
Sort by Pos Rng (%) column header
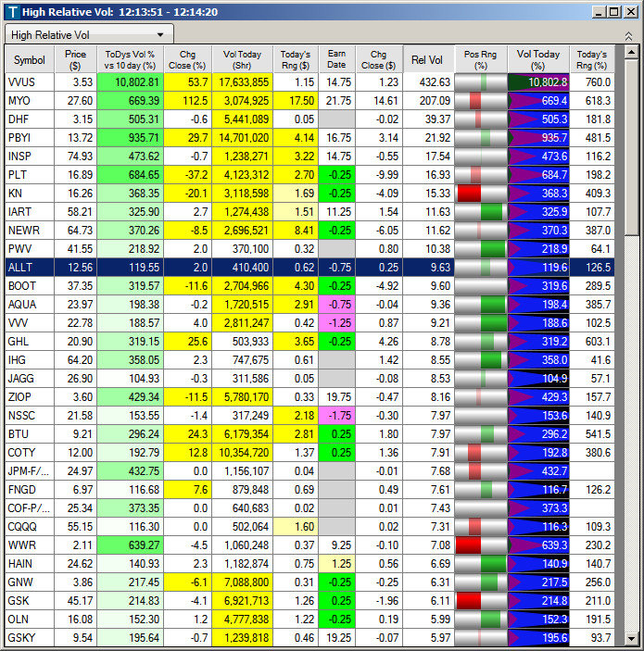[x=481, y=60]
